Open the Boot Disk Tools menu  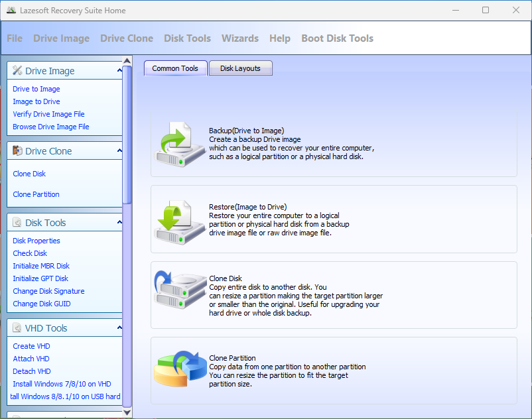click(337, 38)
